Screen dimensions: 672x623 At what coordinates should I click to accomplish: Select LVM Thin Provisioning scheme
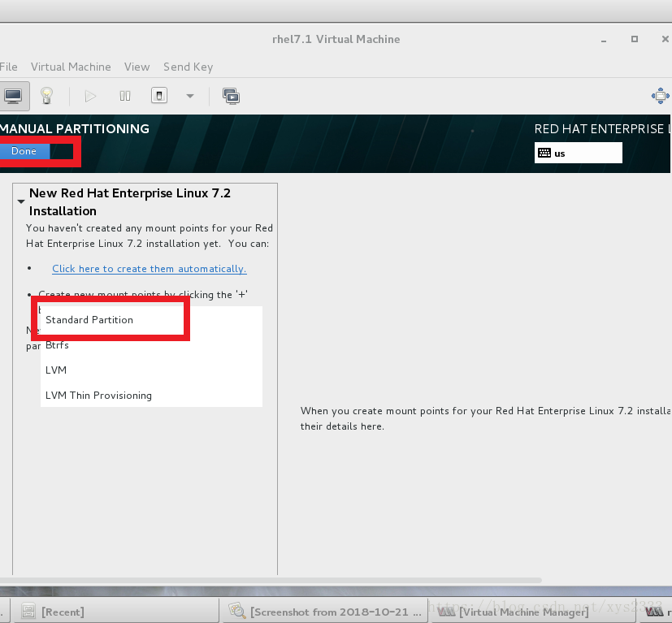(151, 395)
